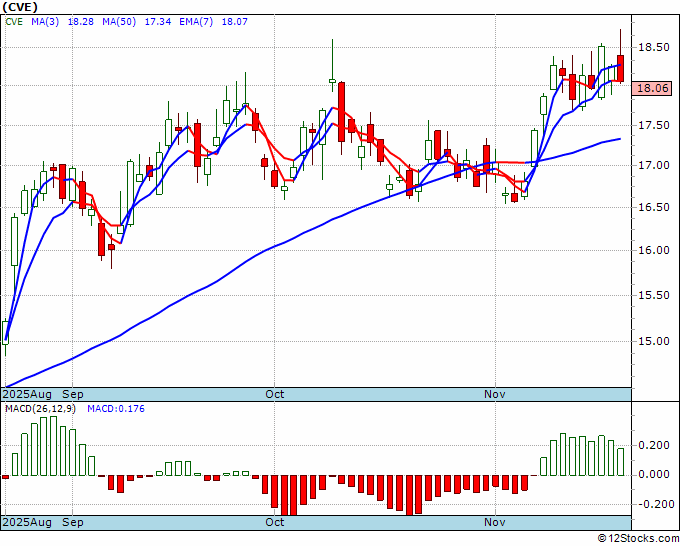Click the 12Stocks.com copyright link
Viewport: 680px width, 546px height.
638,539
